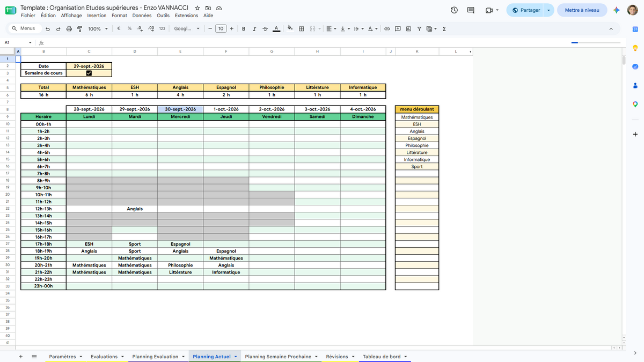Open the Extensions menu
The width and height of the screenshot is (644, 362).
[186, 16]
